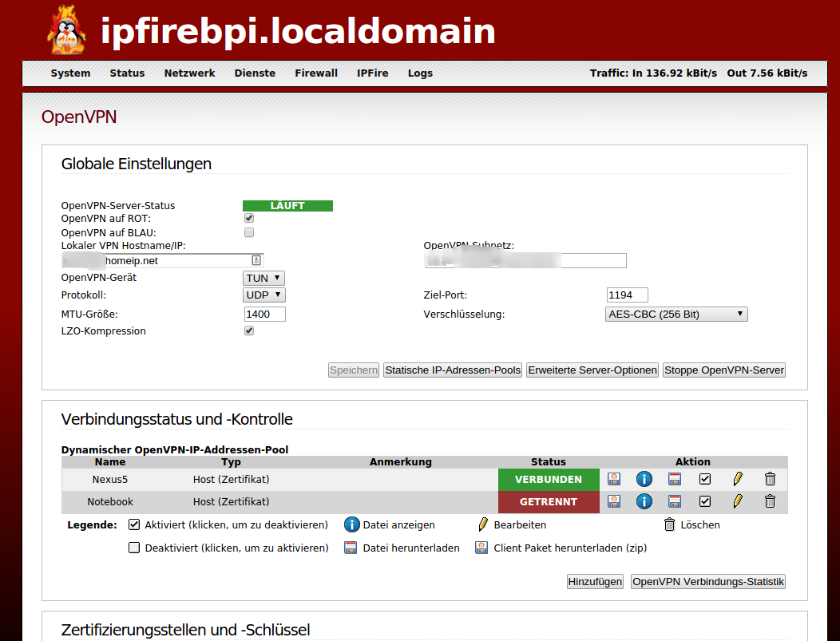This screenshot has height=641, width=840.
Task: Download certificate file for Notebook
Action: pos(675,501)
